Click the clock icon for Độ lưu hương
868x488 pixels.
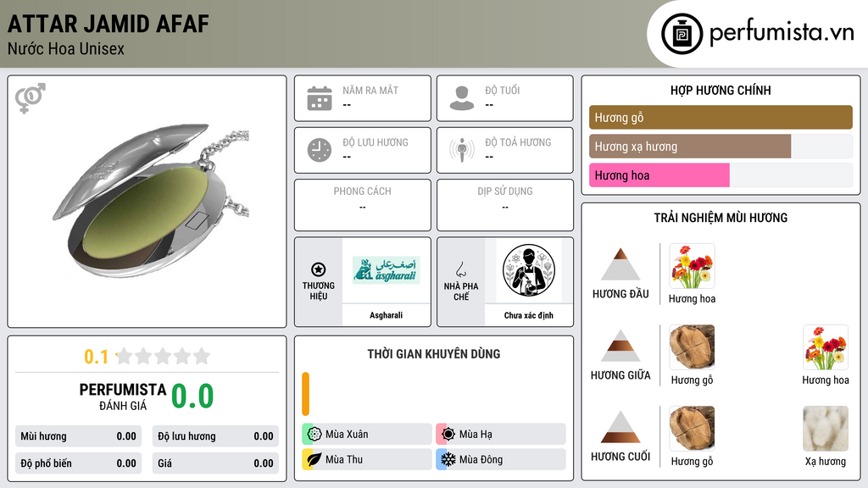[320, 150]
